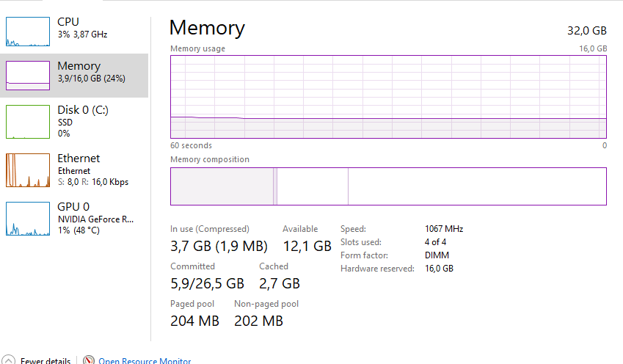
Task: Select the CPU performance entry label
Action: click(x=68, y=22)
